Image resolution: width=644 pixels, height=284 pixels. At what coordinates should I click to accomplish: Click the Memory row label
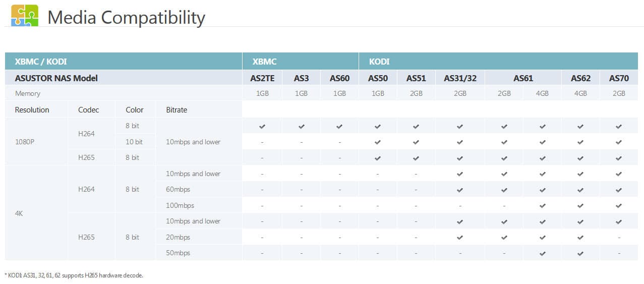point(28,94)
